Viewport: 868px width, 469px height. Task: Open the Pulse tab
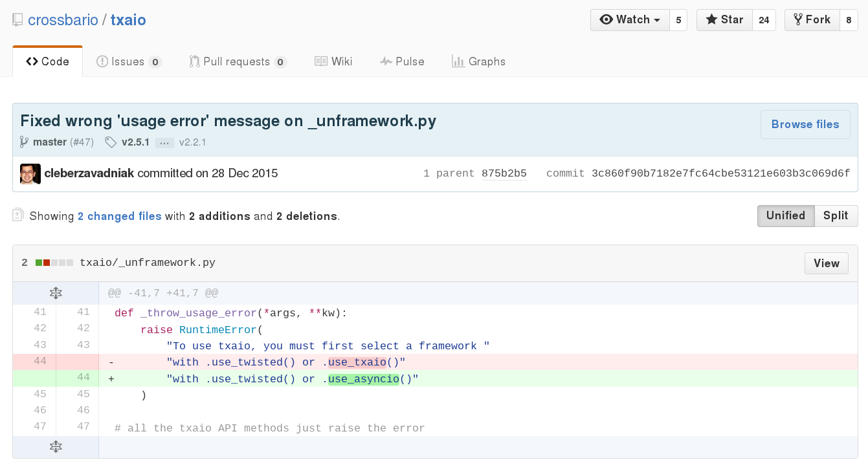pos(402,61)
